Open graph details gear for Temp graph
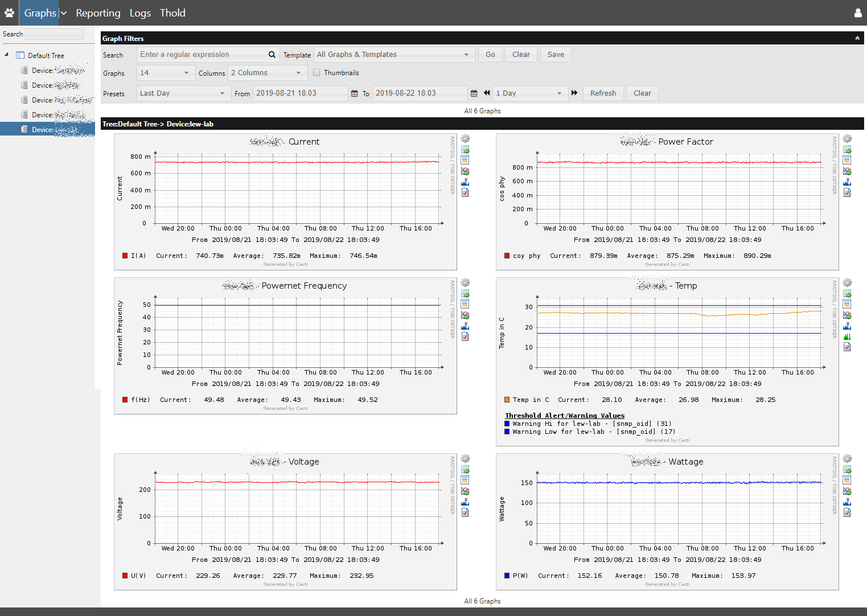 pos(847,283)
